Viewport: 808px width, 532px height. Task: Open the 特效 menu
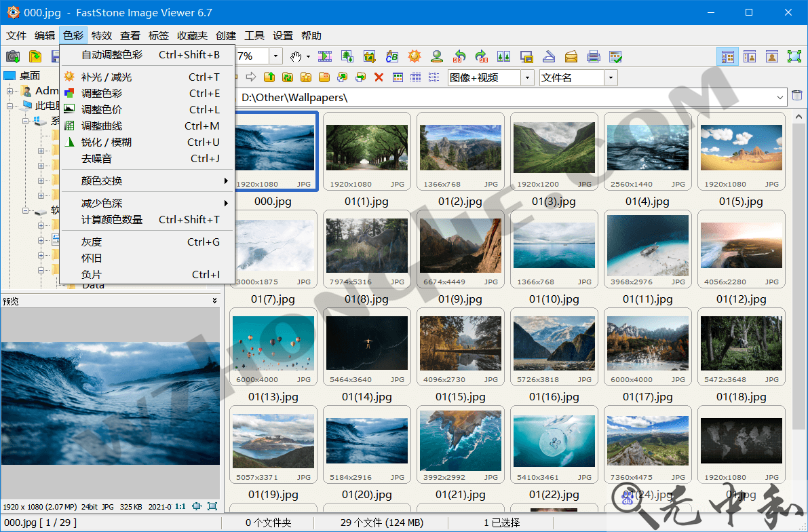point(101,35)
